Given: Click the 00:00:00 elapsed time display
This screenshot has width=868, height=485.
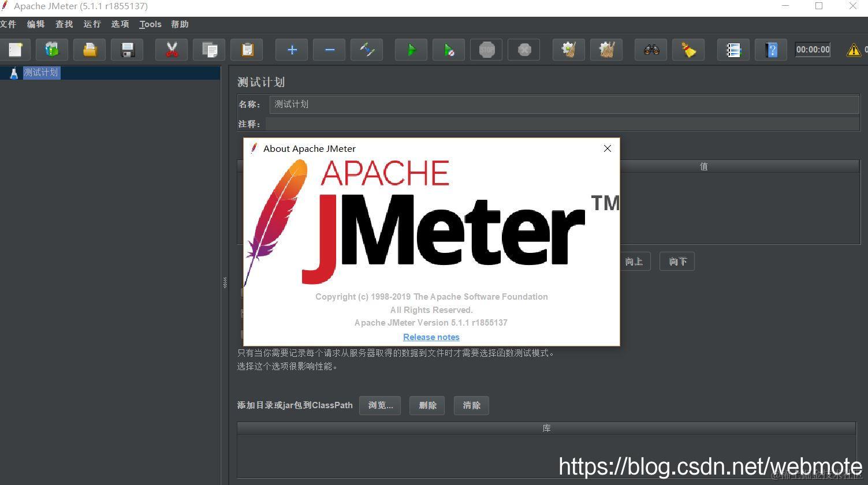Looking at the screenshot, I should [x=813, y=50].
